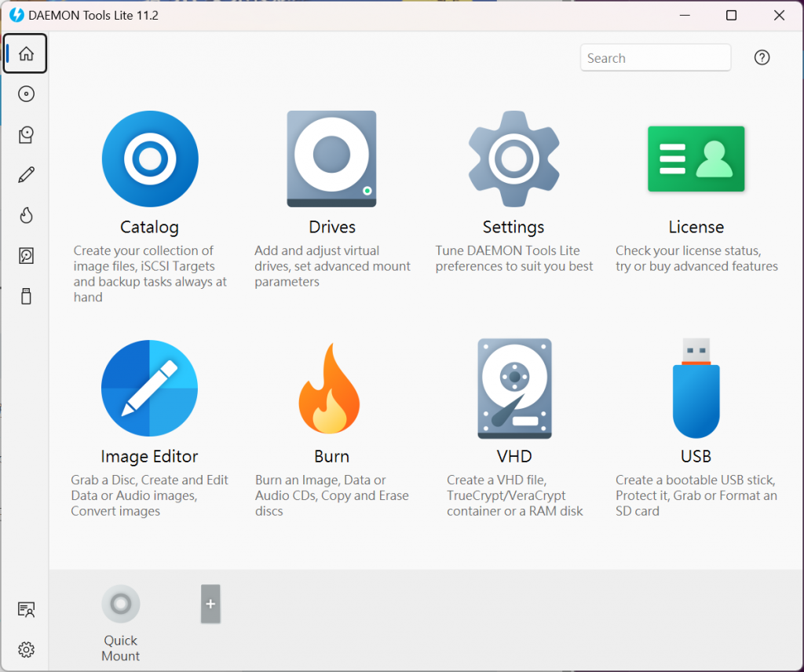Click the blue USB stick tile icon
The image size is (804, 672).
point(696,388)
